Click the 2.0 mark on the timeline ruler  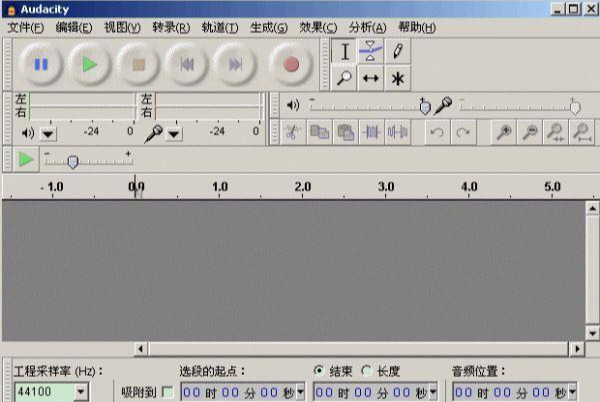pyautogui.click(x=303, y=187)
